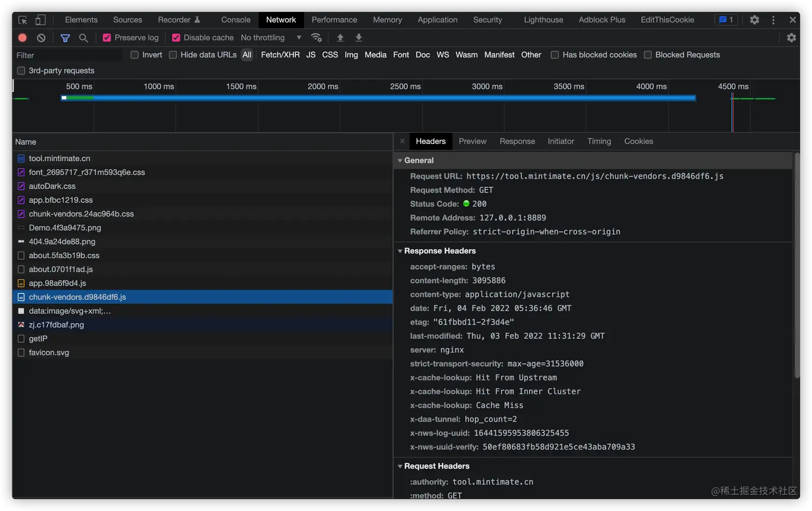Click the blue bar in timeline overview
This screenshot has height=511, width=812.
(379, 98)
